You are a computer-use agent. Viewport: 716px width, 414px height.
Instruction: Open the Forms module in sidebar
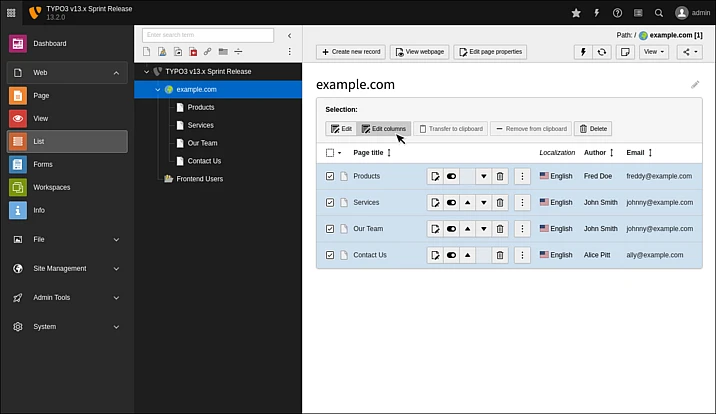43,164
